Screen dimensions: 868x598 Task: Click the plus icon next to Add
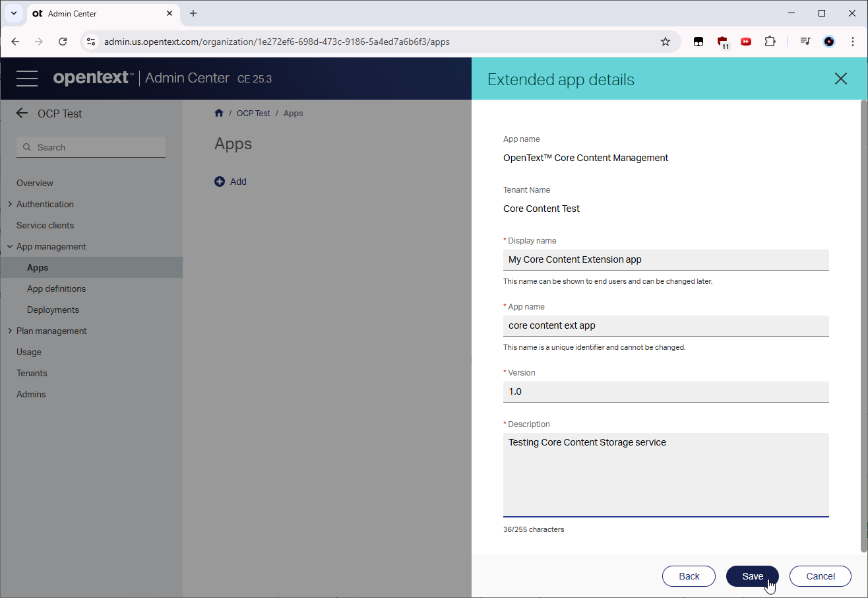coord(220,182)
